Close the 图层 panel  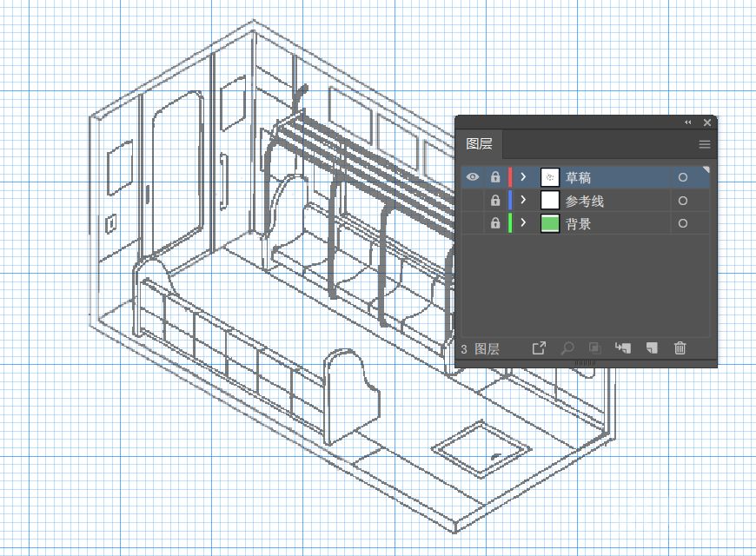[707, 122]
